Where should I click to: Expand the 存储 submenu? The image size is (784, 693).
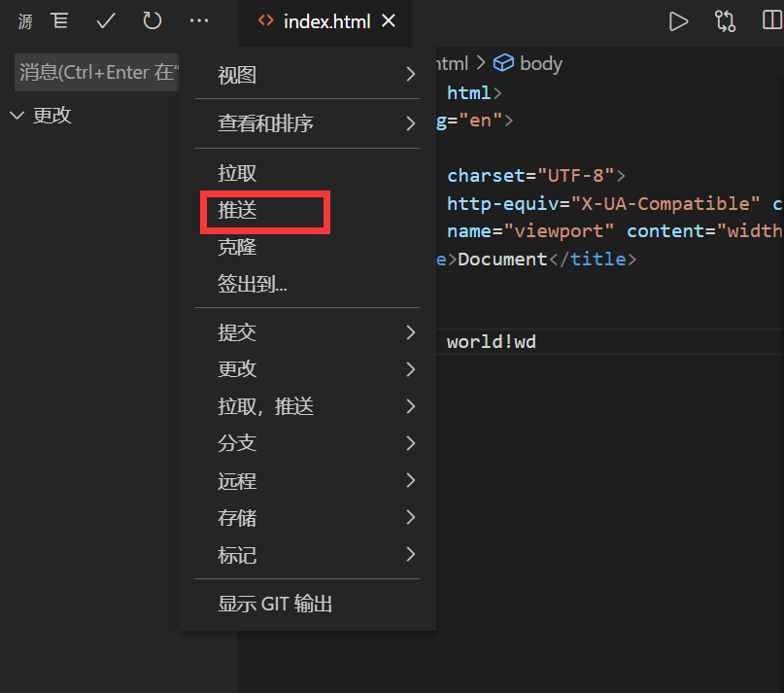coord(307,518)
